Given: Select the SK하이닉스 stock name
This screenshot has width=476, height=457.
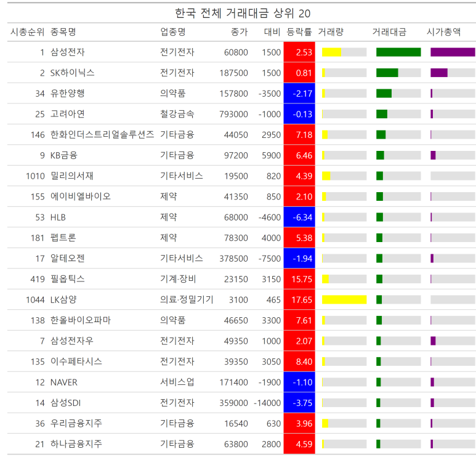Looking at the screenshot, I should point(72,73).
